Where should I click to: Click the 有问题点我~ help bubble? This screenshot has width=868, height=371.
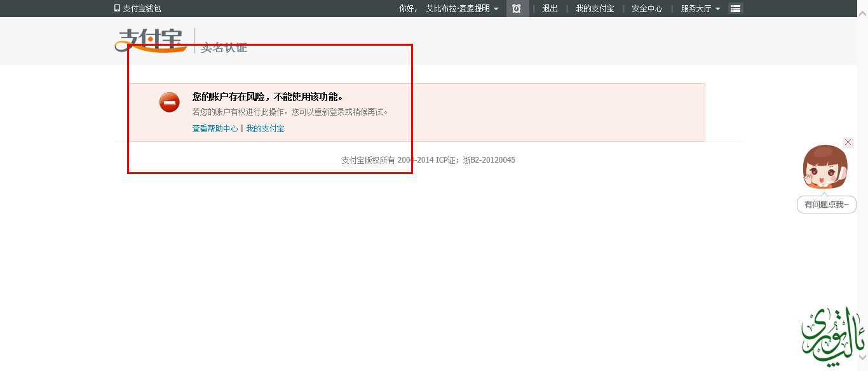click(x=827, y=205)
